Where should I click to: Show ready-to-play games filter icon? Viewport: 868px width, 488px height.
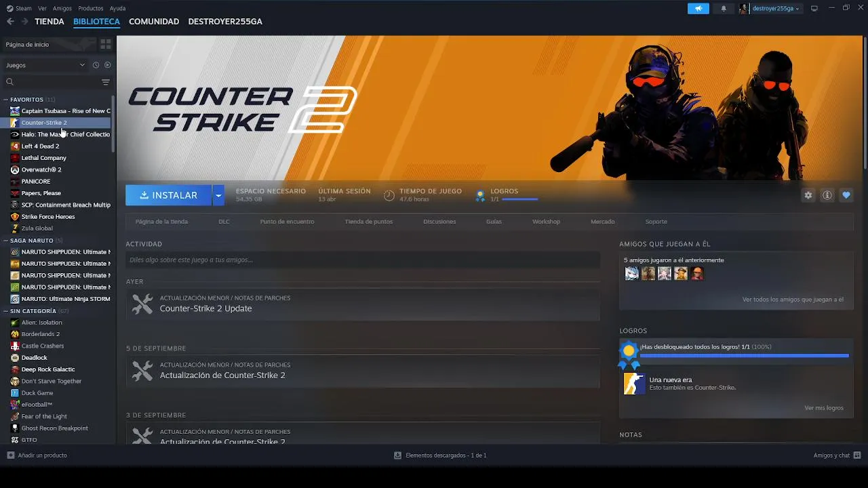click(x=107, y=65)
